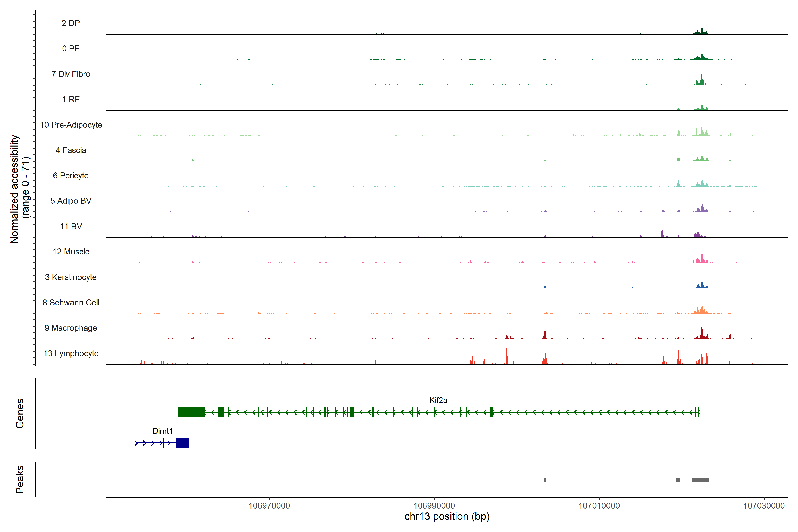
Task: Click the 106970000 axis tick label
Action: coord(269,506)
